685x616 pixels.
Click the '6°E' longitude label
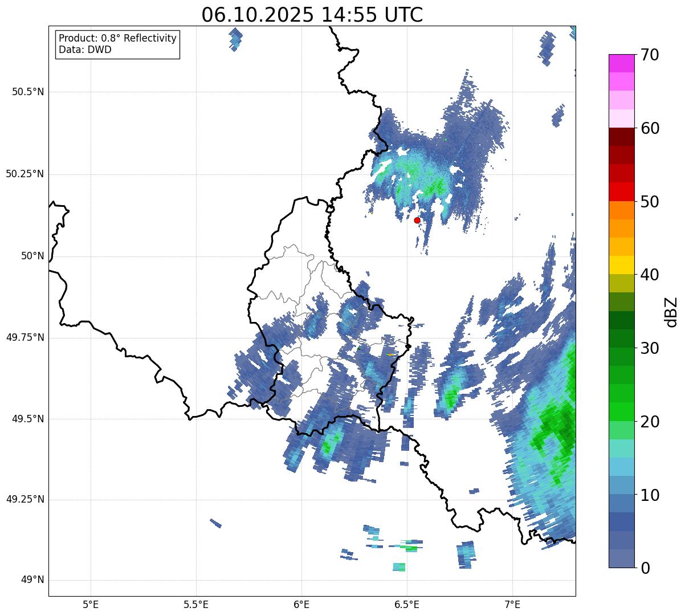click(301, 604)
